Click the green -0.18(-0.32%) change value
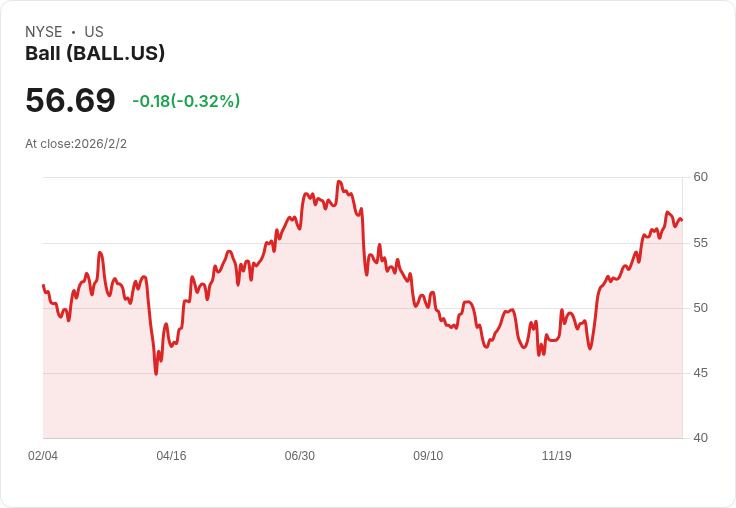 (x=186, y=101)
